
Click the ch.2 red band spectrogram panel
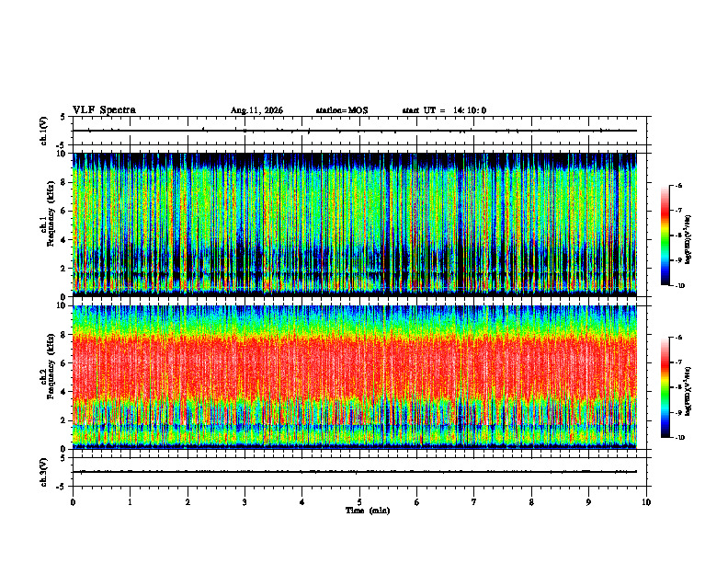355,377
